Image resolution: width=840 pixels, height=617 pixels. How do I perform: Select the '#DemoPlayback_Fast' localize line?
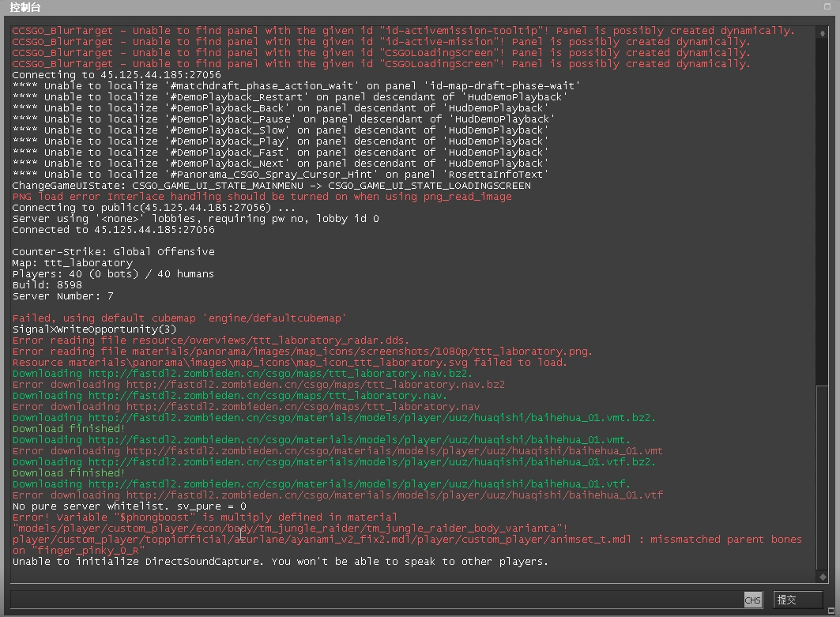[281, 152]
